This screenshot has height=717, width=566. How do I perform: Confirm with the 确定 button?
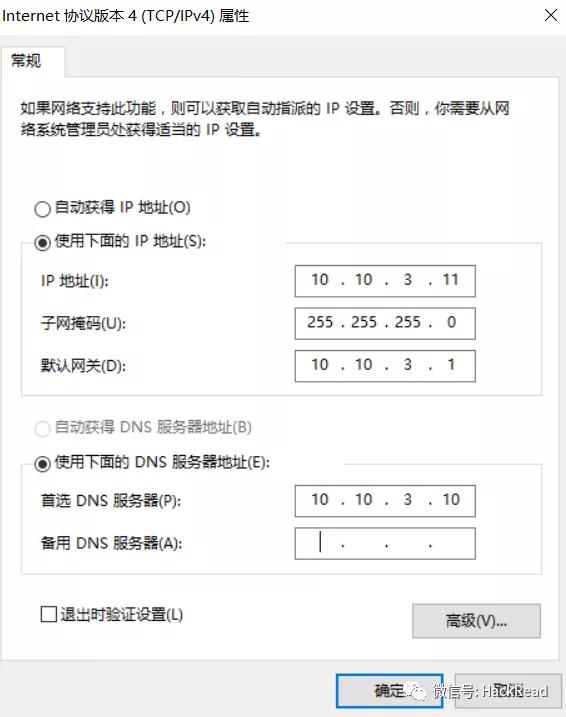click(x=389, y=690)
